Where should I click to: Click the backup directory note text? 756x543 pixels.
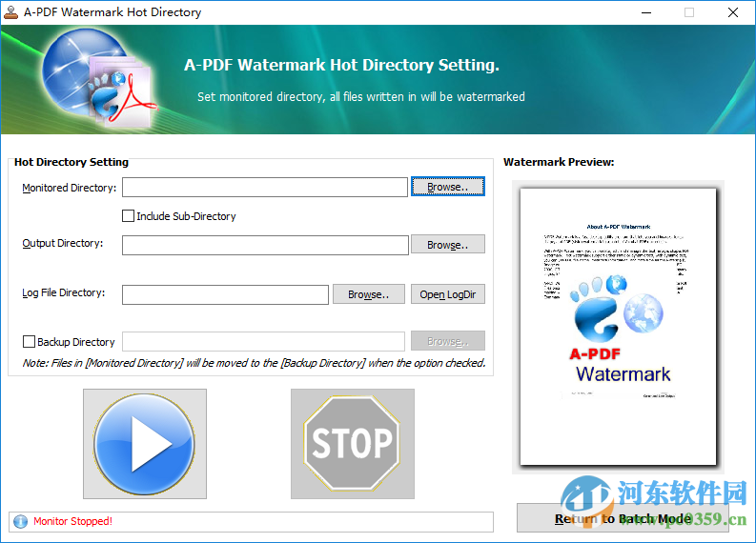[255, 363]
